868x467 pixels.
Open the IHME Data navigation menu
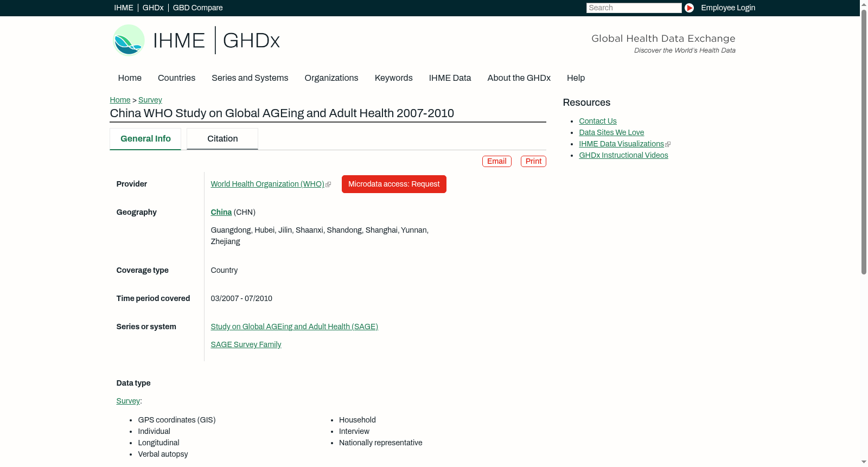coord(450,78)
